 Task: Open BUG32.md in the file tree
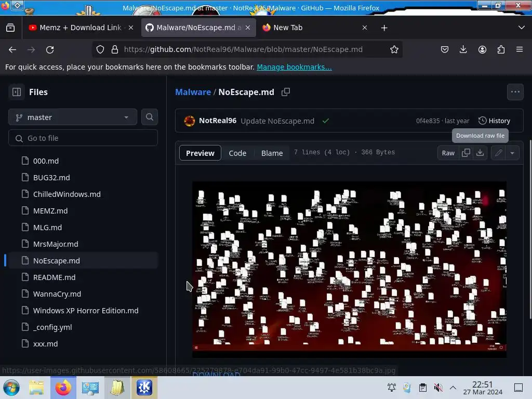[83, 178]
